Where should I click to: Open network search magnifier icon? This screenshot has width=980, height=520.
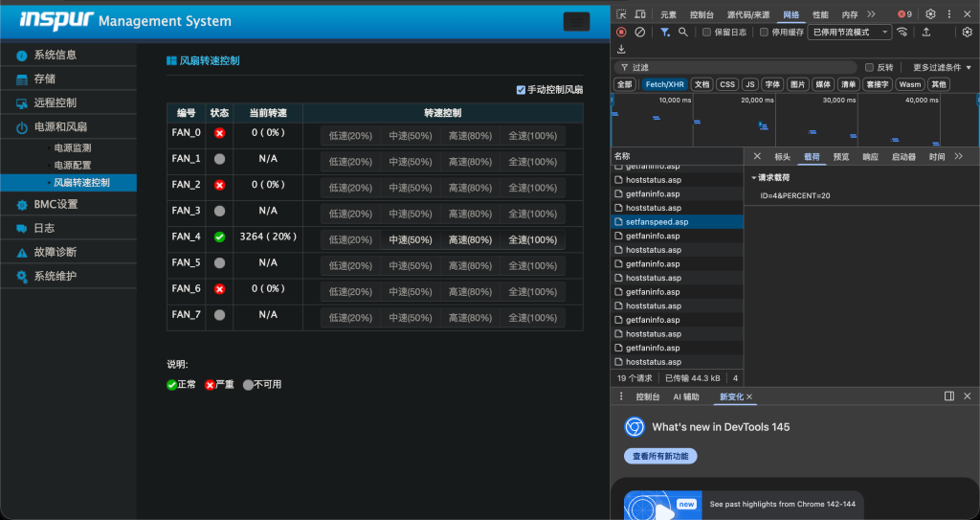(683, 32)
